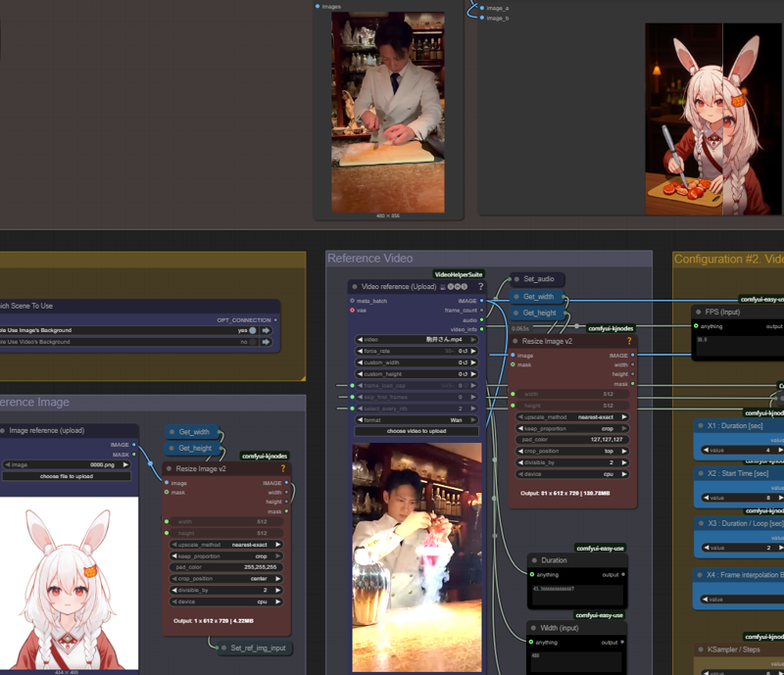Click the arrow icon beside the no toggle
The width and height of the screenshot is (784, 675).
pyautogui.click(x=266, y=342)
